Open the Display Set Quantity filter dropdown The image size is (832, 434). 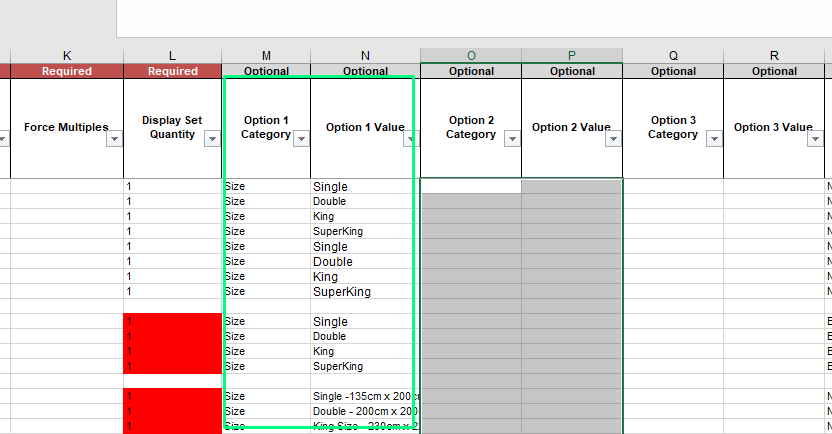pyautogui.click(x=212, y=139)
